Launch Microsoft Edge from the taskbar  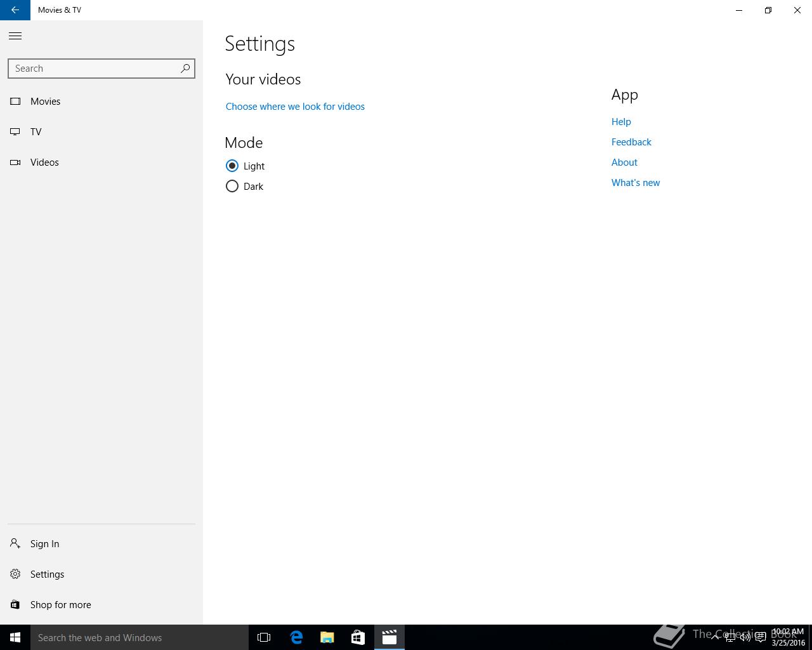[296, 637]
